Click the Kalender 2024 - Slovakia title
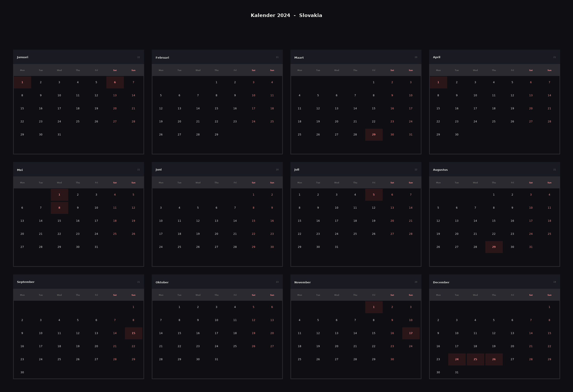 pyautogui.click(x=286, y=15)
